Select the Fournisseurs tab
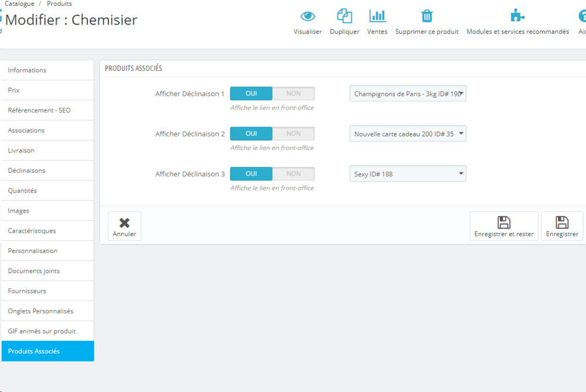The height and width of the screenshot is (392, 586). 48,291
